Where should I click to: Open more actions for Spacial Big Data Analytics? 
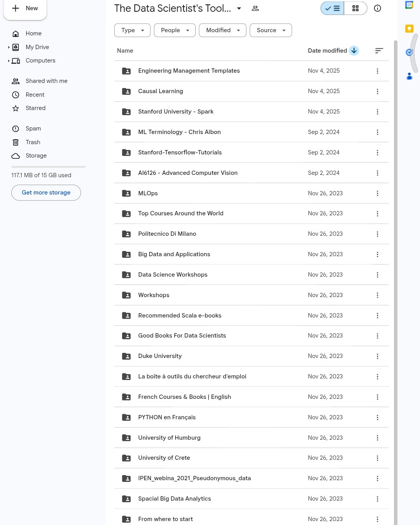[378, 499]
